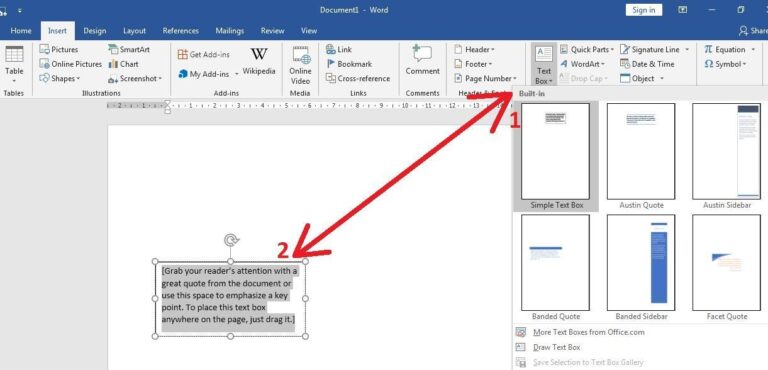Screen dimensions: 768x370
Task: Open the Shapes gallery
Action: (60, 78)
